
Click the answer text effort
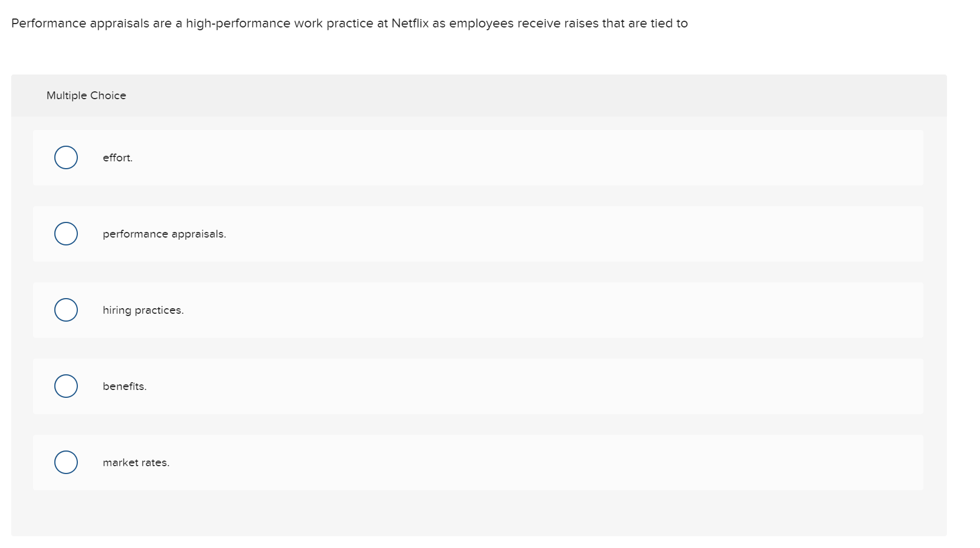(x=117, y=157)
